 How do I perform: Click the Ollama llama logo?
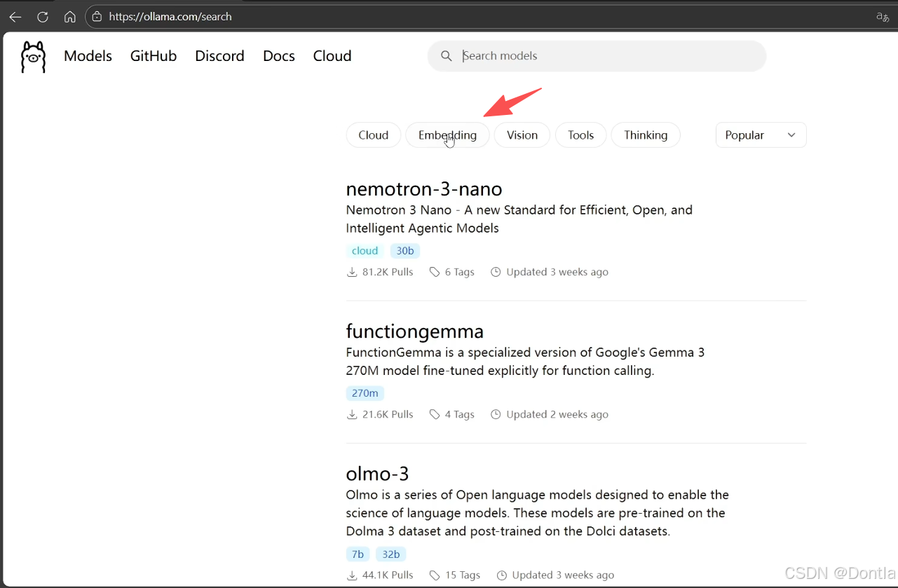pos(33,57)
